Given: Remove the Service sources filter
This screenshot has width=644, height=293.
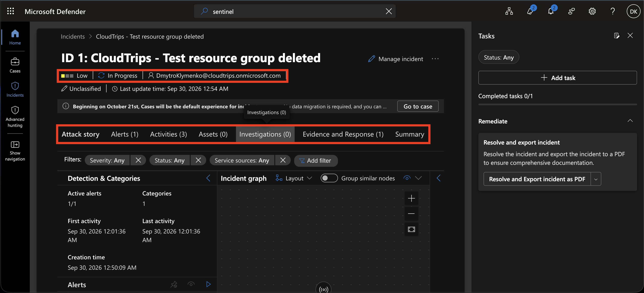Looking at the screenshot, I should coord(283,160).
